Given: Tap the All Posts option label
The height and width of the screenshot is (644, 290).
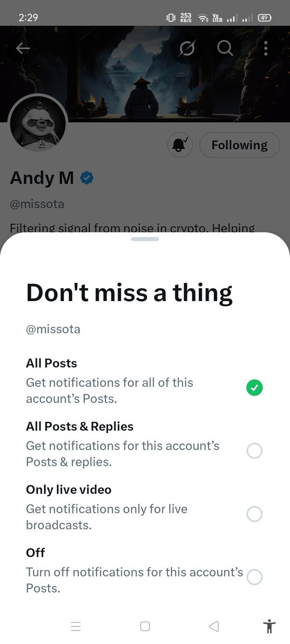Looking at the screenshot, I should [x=52, y=363].
